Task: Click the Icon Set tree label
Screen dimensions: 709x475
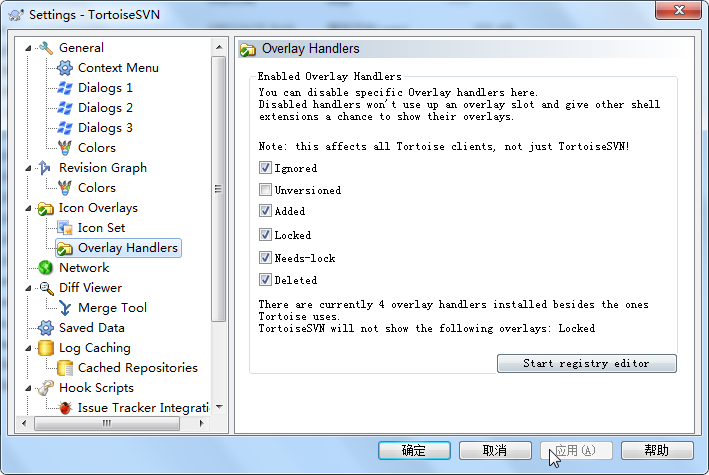Action: point(101,228)
